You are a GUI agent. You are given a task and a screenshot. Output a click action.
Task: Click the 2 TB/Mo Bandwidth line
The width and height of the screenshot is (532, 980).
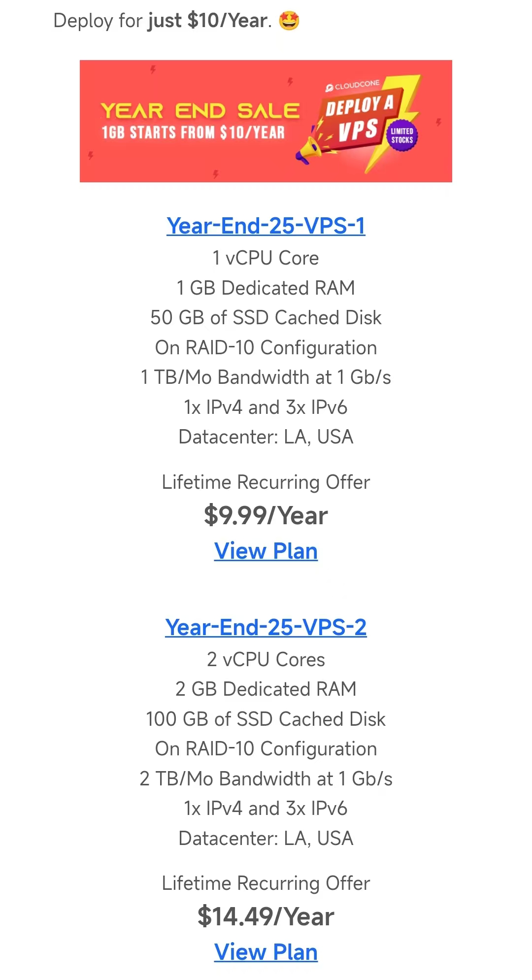point(266,778)
